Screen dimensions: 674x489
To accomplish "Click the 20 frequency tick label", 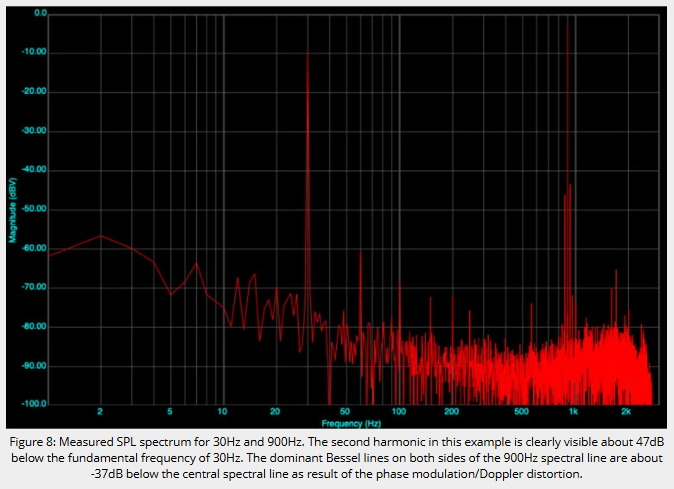I will tap(275, 412).
